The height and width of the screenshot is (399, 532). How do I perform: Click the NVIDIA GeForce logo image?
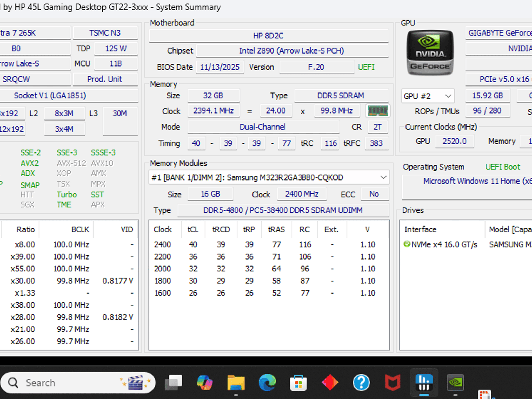(x=430, y=53)
